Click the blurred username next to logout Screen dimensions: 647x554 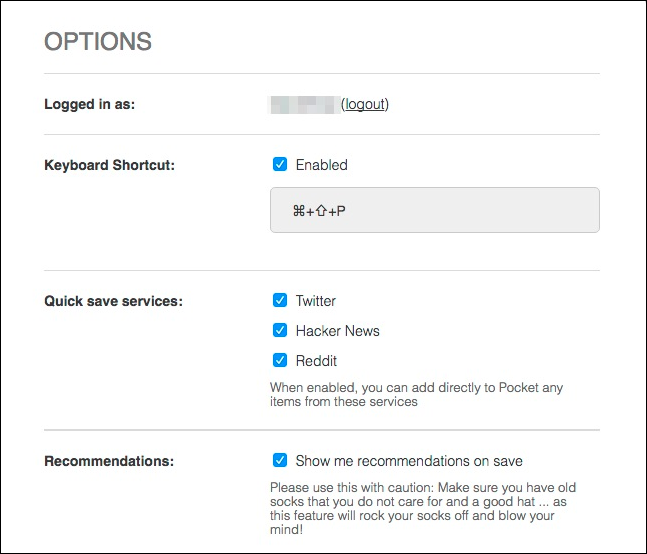(304, 104)
